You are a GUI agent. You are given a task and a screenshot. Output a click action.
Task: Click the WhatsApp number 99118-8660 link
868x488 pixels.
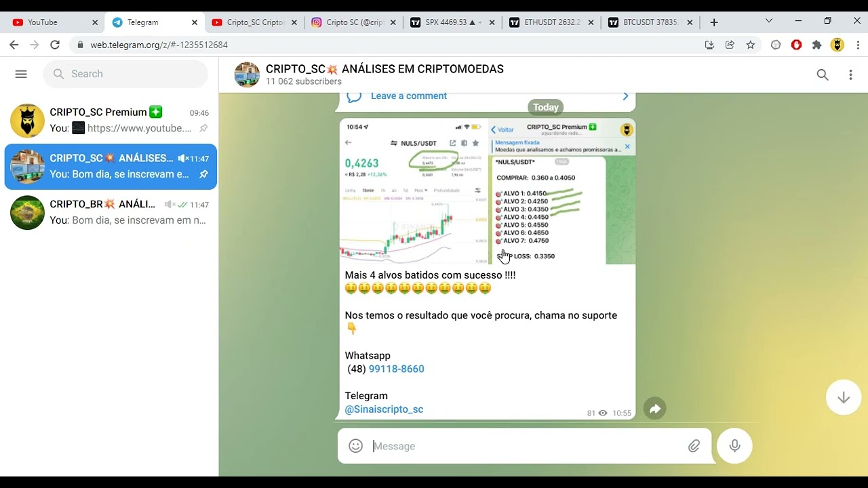(x=396, y=369)
